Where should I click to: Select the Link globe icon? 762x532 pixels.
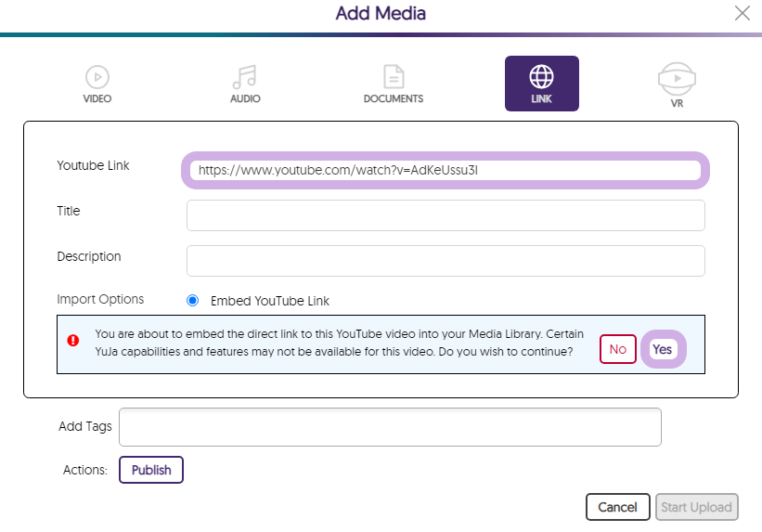click(x=541, y=76)
